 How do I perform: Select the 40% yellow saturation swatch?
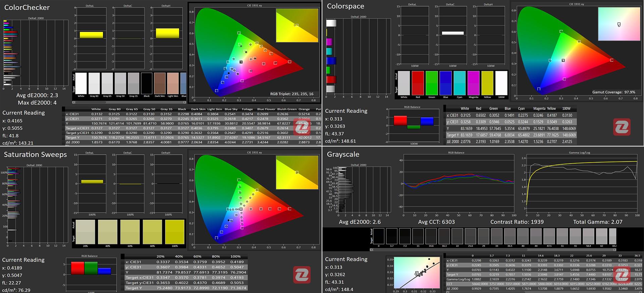coord(108,232)
